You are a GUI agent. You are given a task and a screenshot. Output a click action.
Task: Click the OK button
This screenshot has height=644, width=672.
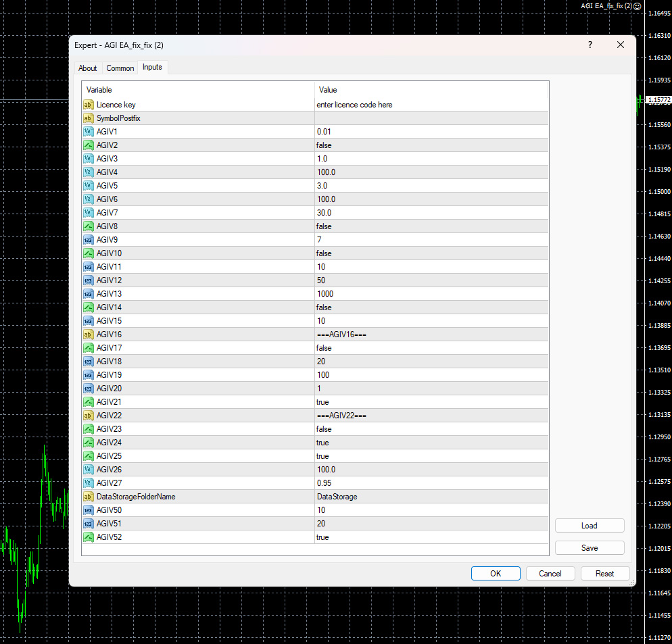(496, 573)
